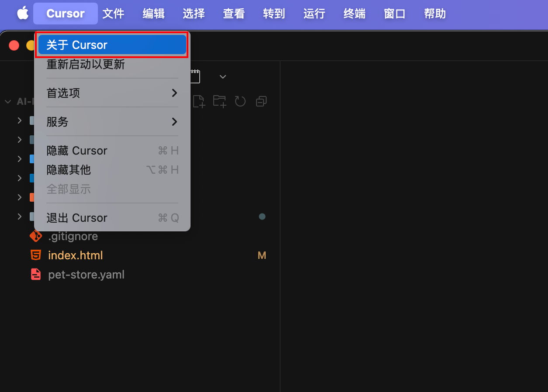
Task: Click 重新启动以更新 to restart and update
Action: click(x=112, y=64)
